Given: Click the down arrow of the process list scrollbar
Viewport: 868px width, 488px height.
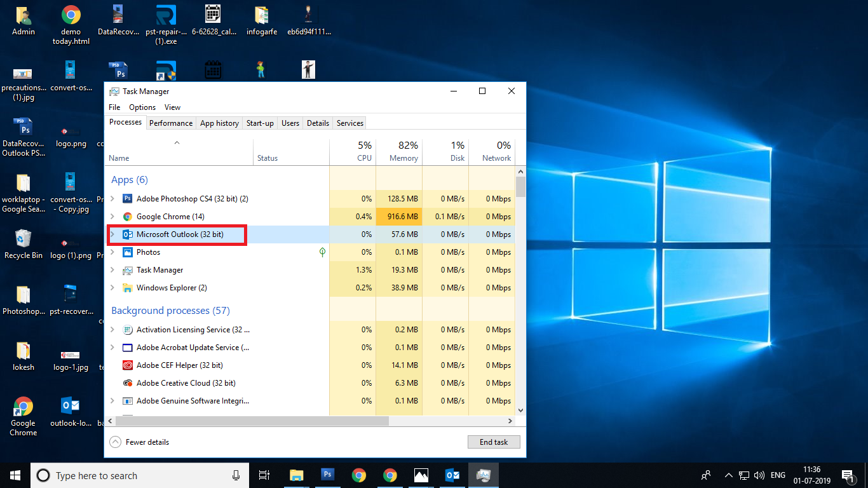Looking at the screenshot, I should 520,410.
